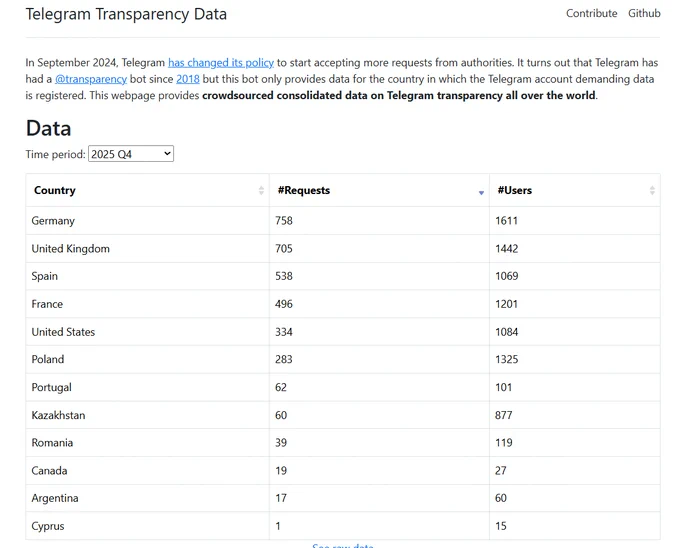Sort by #Requests column arrow
The height and width of the screenshot is (548, 680).
(x=481, y=192)
